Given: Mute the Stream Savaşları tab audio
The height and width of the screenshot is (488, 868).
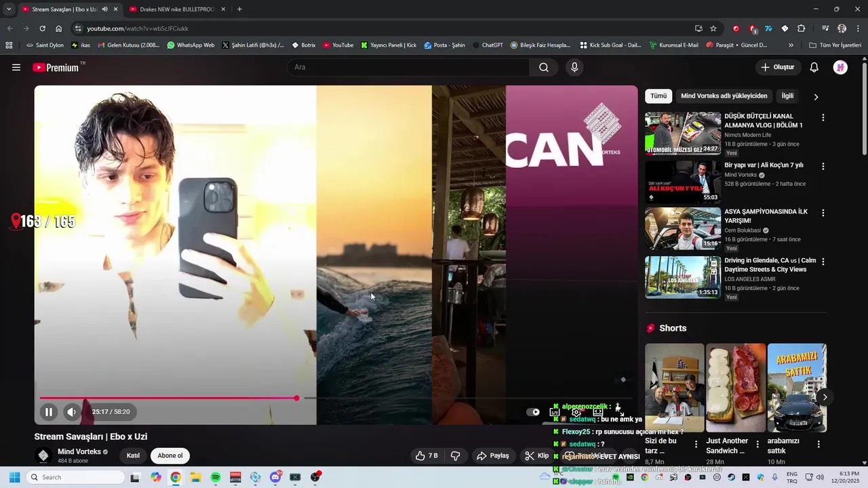Looking at the screenshot, I should tap(104, 9).
